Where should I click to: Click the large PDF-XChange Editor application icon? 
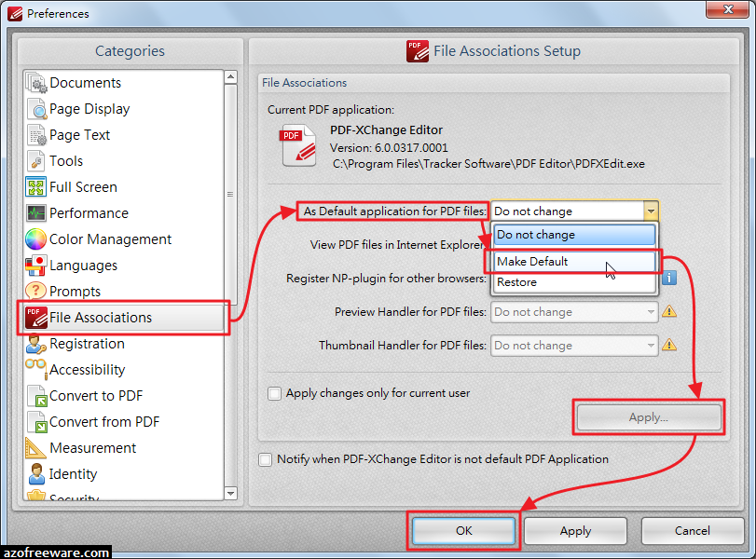pos(298,145)
